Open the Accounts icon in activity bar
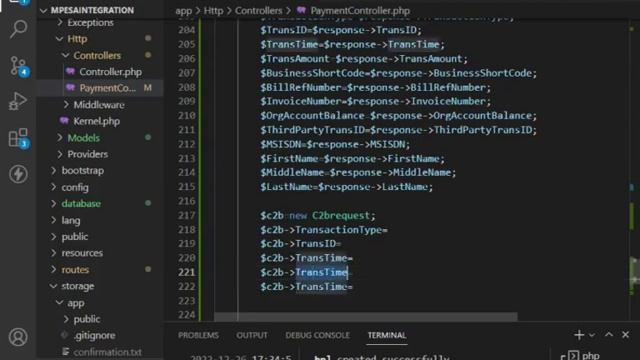Viewport: 640px width, 360px height. (x=18, y=337)
